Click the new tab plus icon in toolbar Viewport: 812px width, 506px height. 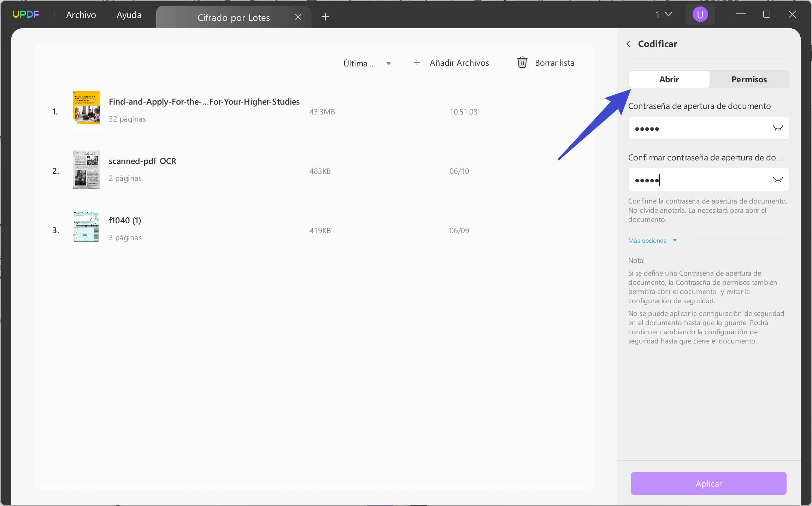[325, 16]
